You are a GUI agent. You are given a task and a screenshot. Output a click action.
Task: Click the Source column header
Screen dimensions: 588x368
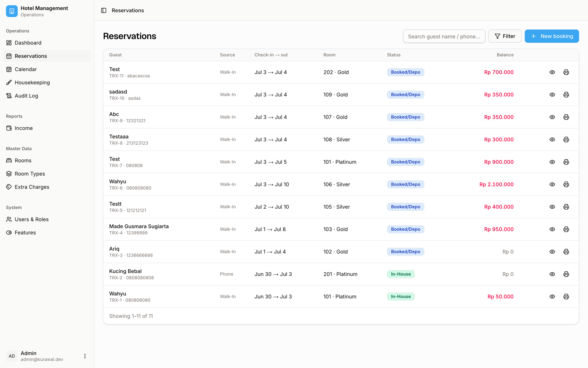(227, 55)
